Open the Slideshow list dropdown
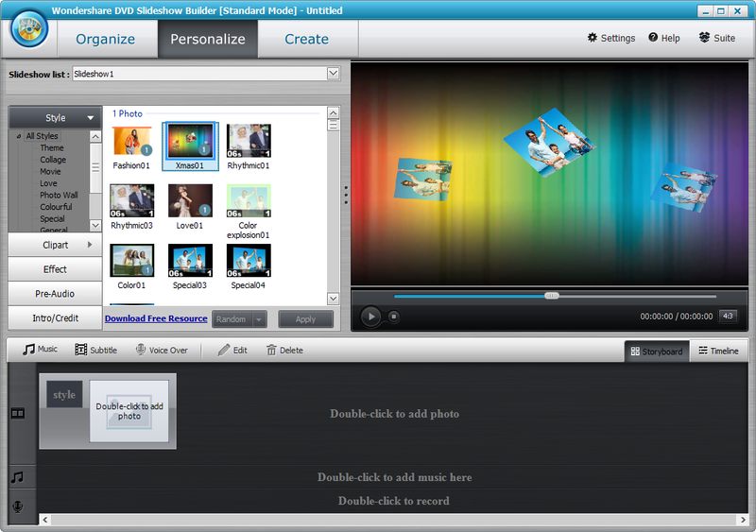Image resolution: width=756 pixels, height=532 pixels. [x=333, y=74]
